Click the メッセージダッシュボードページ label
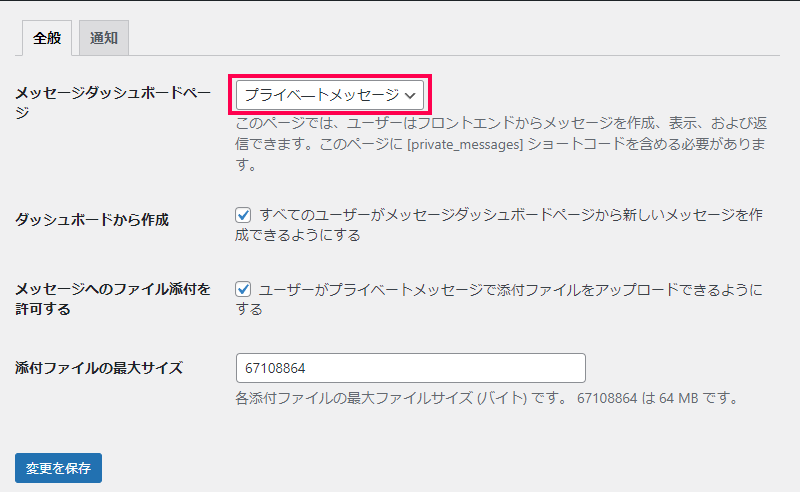The width and height of the screenshot is (800, 492). coord(113,103)
